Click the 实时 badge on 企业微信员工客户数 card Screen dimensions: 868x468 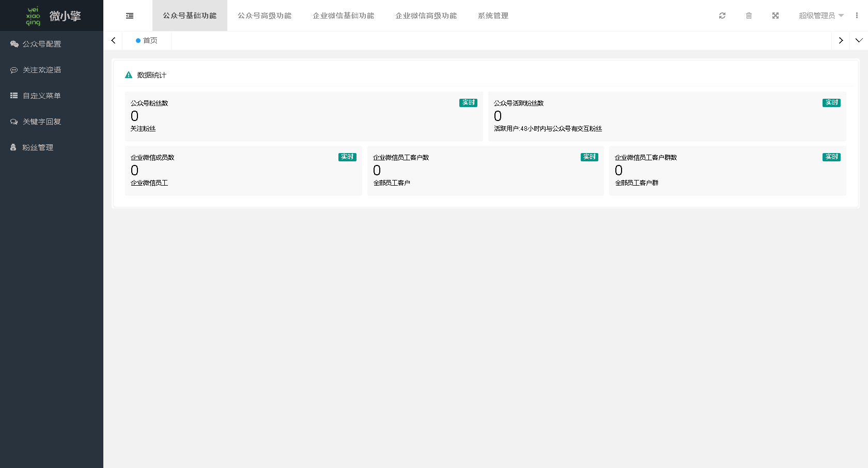point(590,157)
